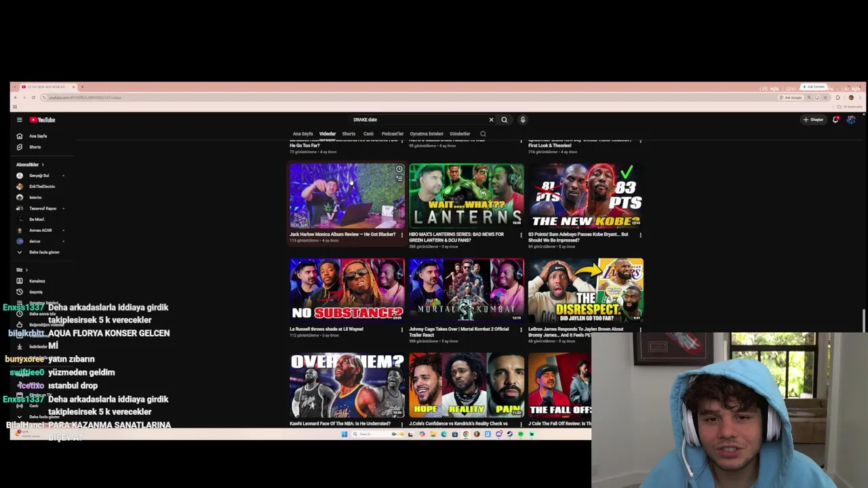868x488 pixels.
Task: Open Chrome three-dot menu
Action: point(860,98)
